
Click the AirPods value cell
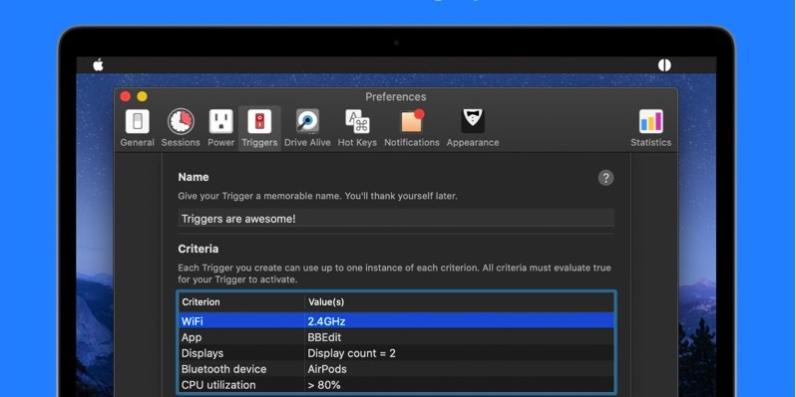[327, 369]
